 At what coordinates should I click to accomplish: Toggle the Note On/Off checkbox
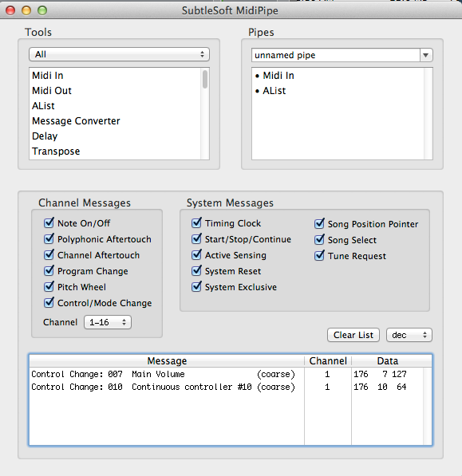point(49,223)
